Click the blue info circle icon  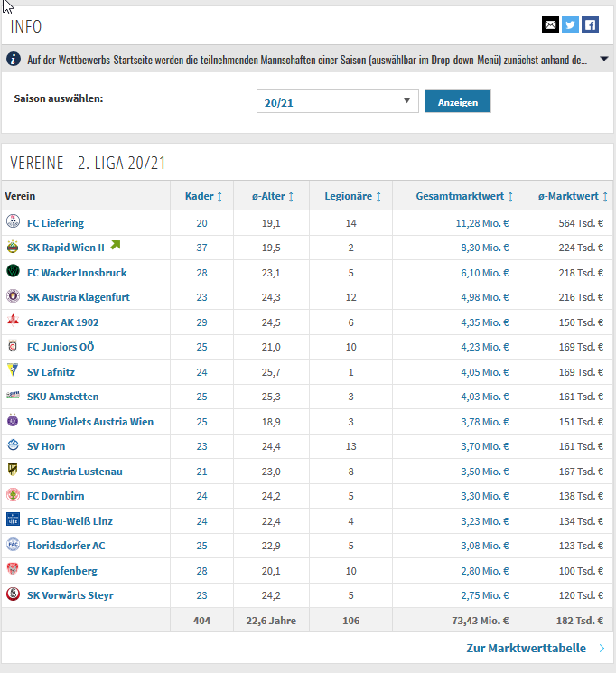click(14, 59)
